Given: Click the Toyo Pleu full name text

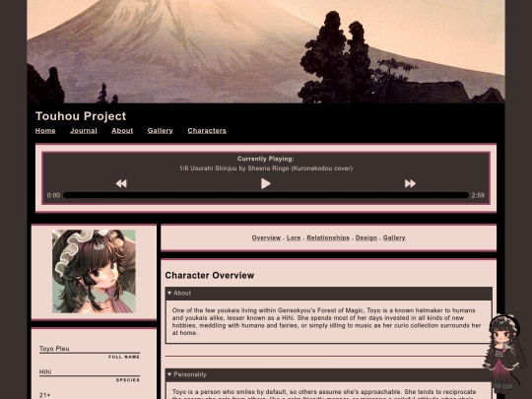Looking at the screenshot, I should click(54, 349).
